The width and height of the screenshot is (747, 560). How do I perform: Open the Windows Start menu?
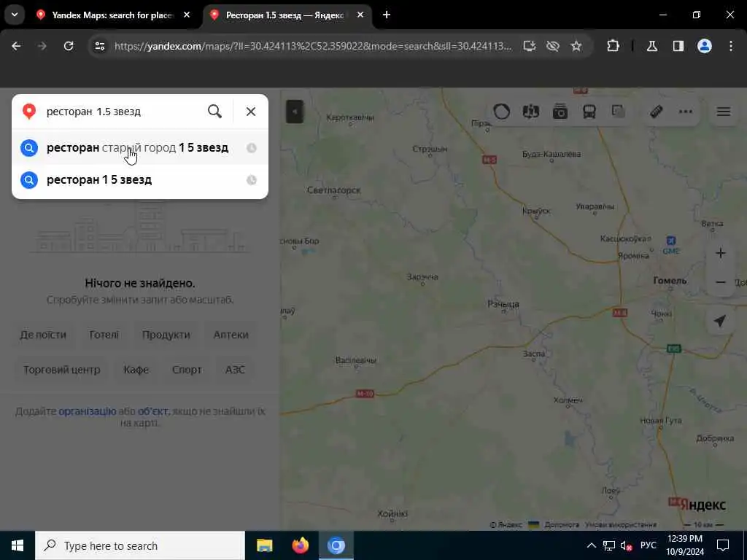point(18,545)
